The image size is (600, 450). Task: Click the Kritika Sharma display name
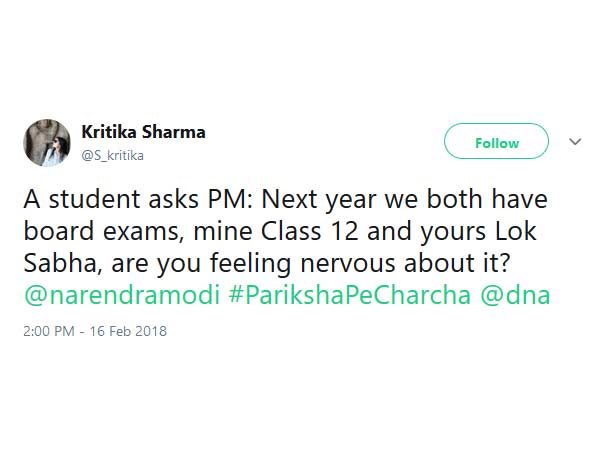pyautogui.click(x=143, y=132)
